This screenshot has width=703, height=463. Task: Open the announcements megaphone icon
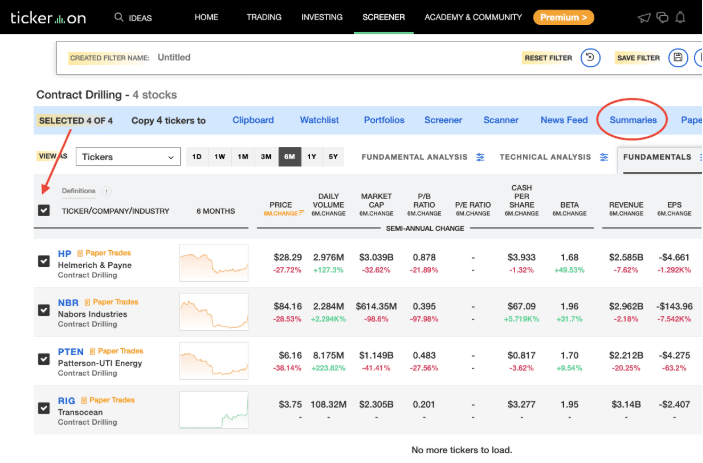[644, 17]
